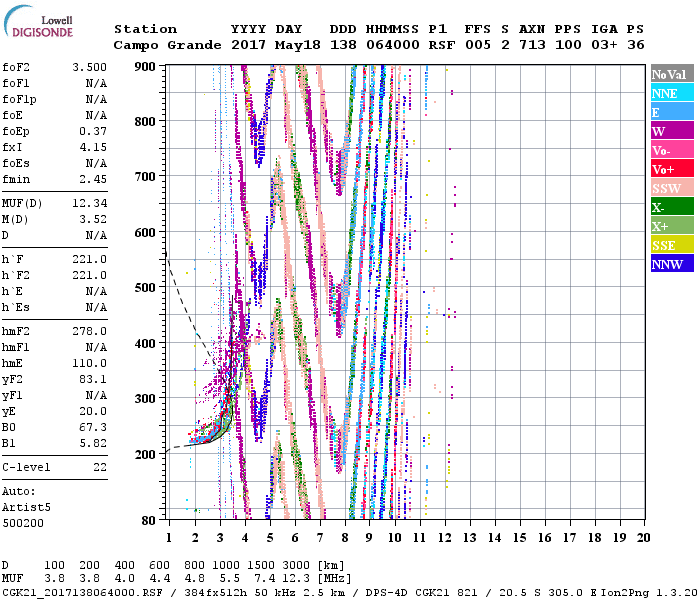Click the time 064000 in header
The width and height of the screenshot is (700, 600).
393,45
